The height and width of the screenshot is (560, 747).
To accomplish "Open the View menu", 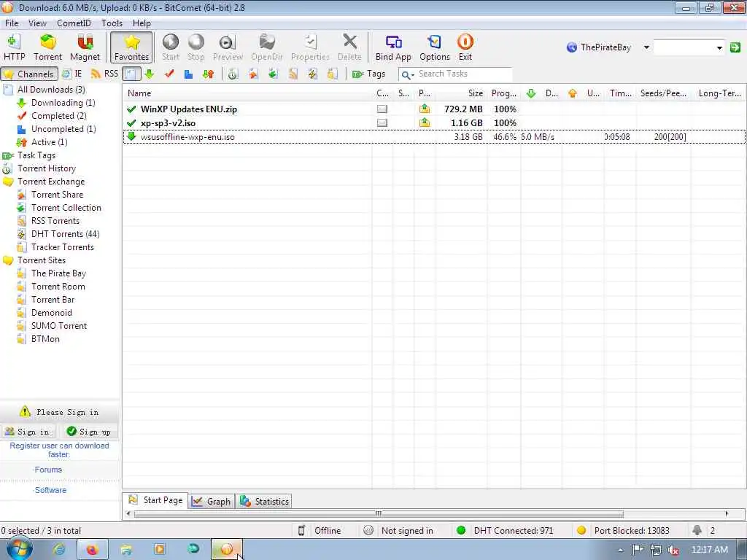I will click(x=37, y=23).
